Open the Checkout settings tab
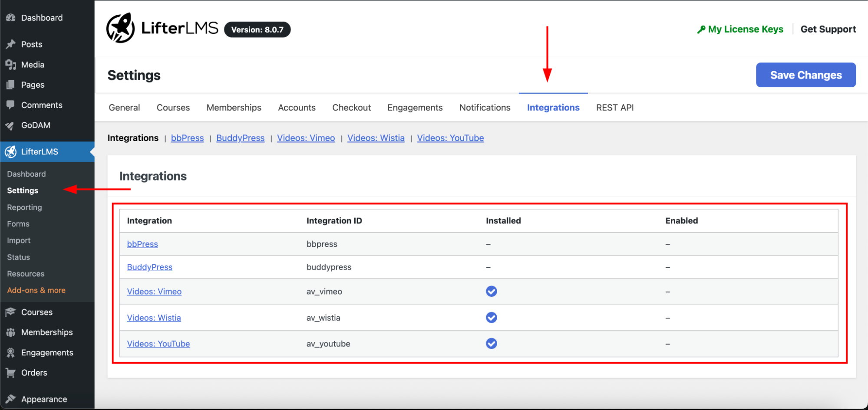 (x=351, y=108)
